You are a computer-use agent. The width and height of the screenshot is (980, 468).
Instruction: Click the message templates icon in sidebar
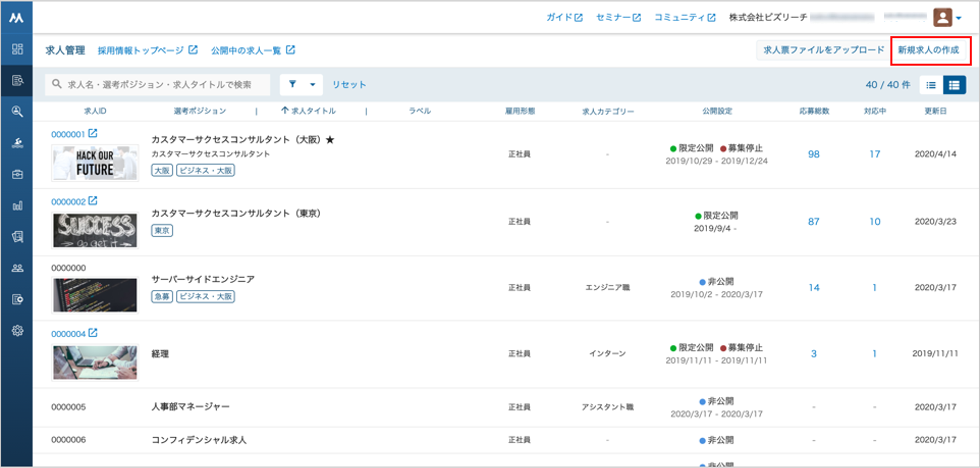17,237
